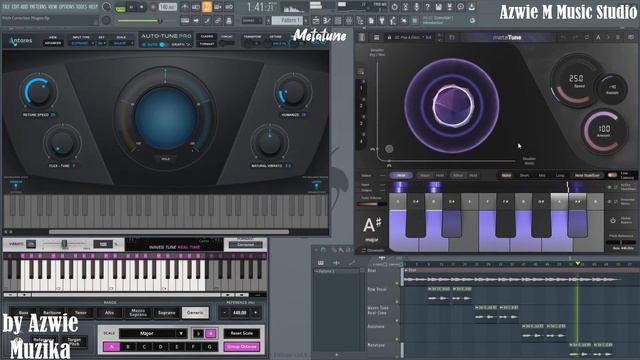This screenshot has height=360, width=640.
Task: Select root note A in Waves Tune scale
Action: point(111,347)
